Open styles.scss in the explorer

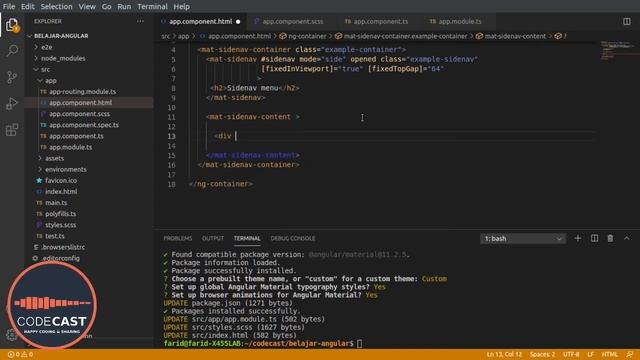click(60, 225)
